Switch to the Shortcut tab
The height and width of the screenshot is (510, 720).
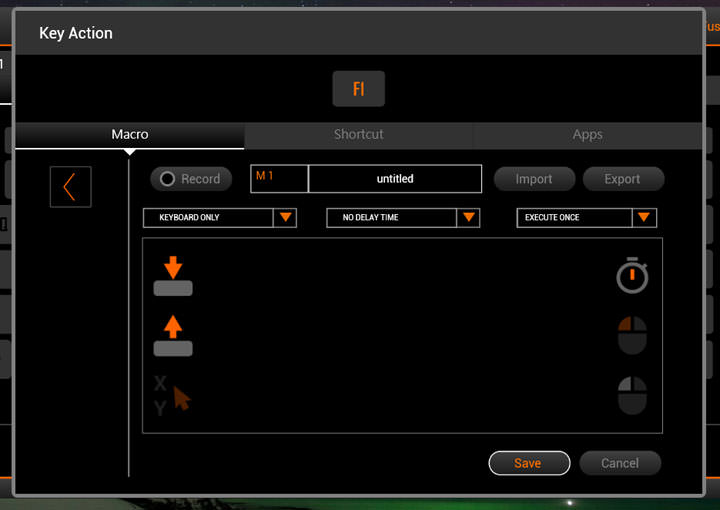pos(358,134)
